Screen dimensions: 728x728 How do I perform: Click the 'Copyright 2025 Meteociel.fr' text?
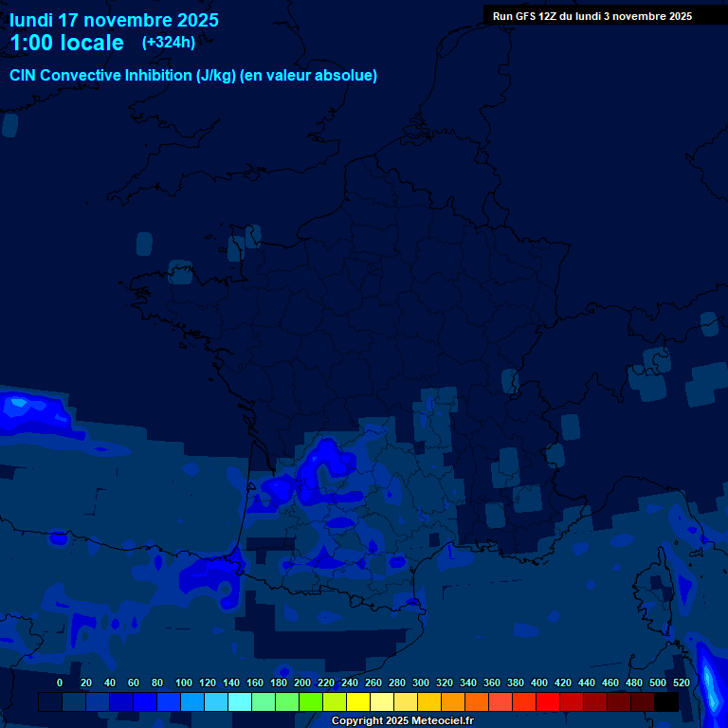pos(402,721)
